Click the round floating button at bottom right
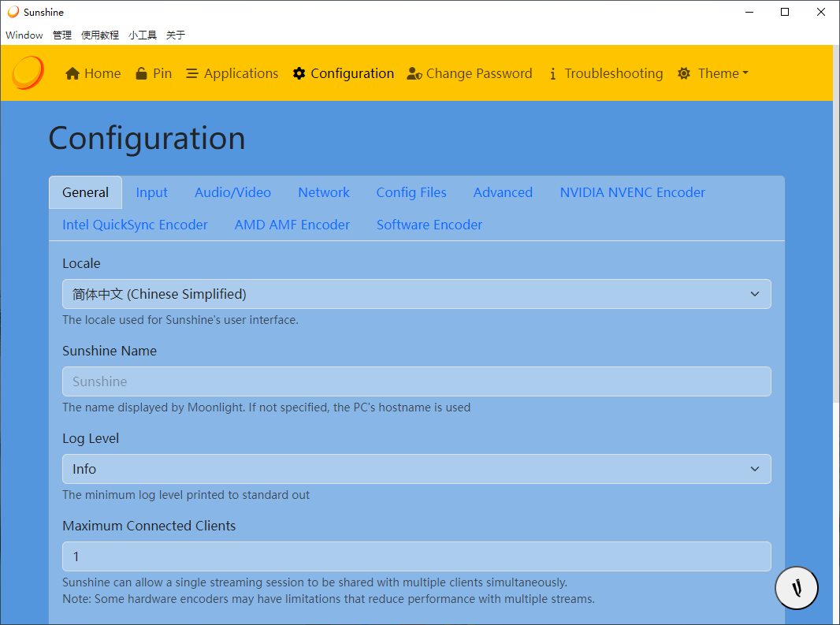Screen dimensions: 840x625 (797, 587)
